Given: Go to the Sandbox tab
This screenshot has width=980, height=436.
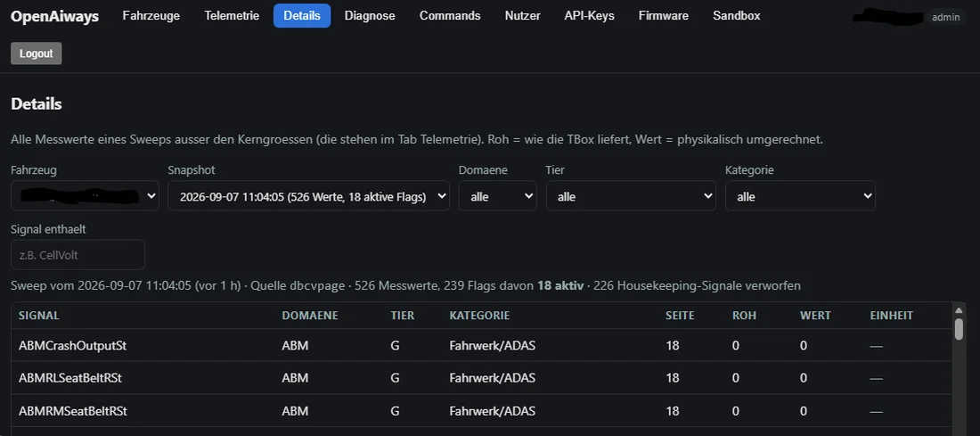Looking at the screenshot, I should (737, 16).
